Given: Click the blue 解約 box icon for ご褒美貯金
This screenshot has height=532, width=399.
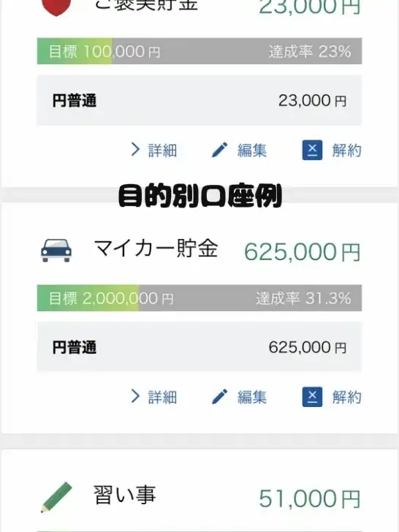Looking at the screenshot, I should (312, 150).
